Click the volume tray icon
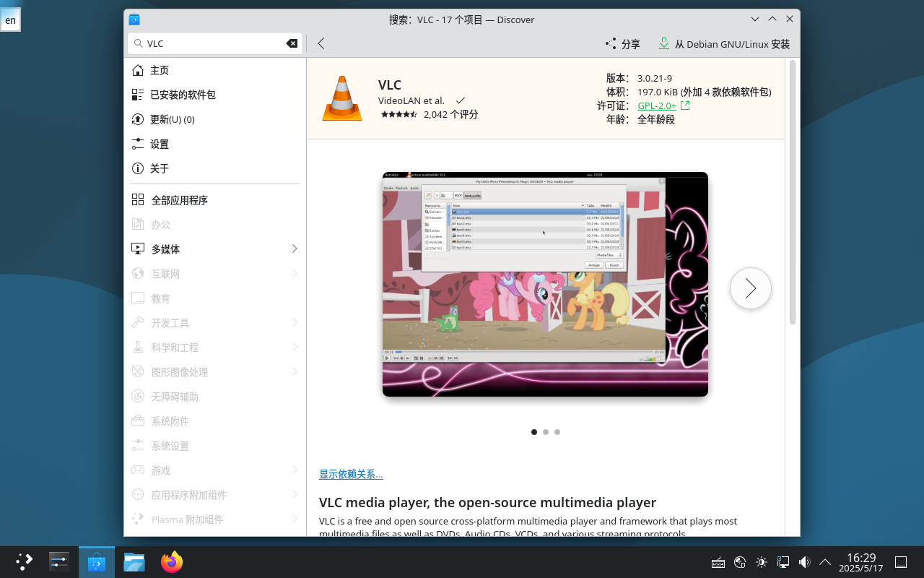The height and width of the screenshot is (578, 924). [x=804, y=562]
